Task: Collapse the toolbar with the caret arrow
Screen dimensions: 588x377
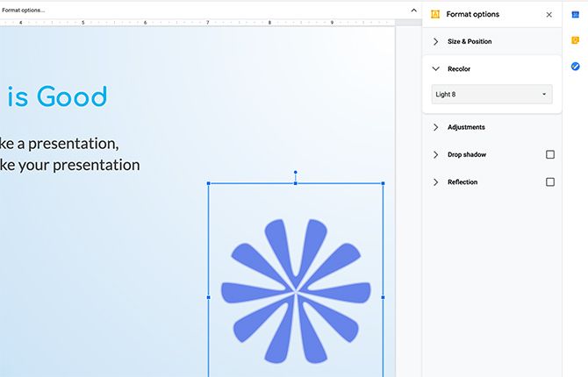Action: point(413,11)
